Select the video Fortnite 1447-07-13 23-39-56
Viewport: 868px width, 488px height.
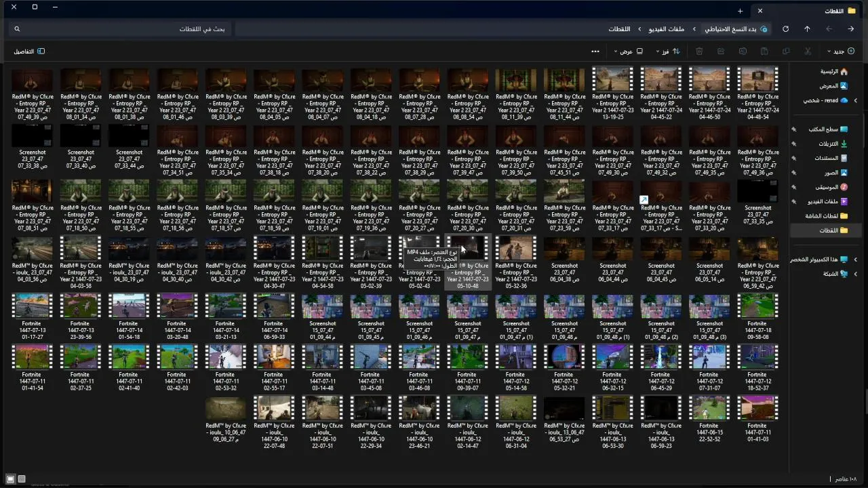pyautogui.click(x=80, y=317)
